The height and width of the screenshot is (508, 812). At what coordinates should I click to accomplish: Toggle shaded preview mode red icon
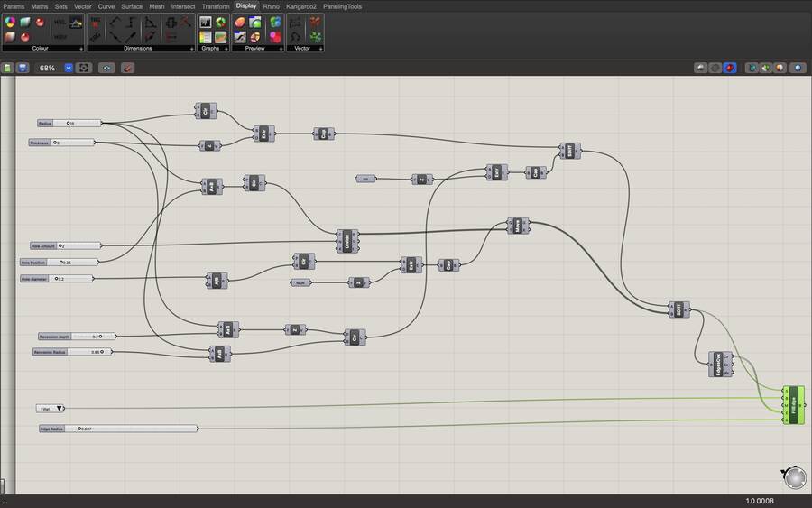729,68
